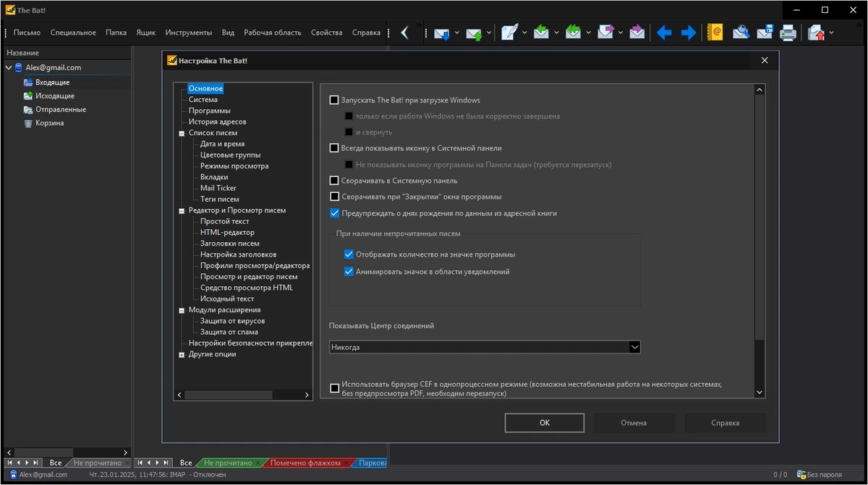Select the Mail Ticker tree item
This screenshot has height=485, width=868.
218,188
